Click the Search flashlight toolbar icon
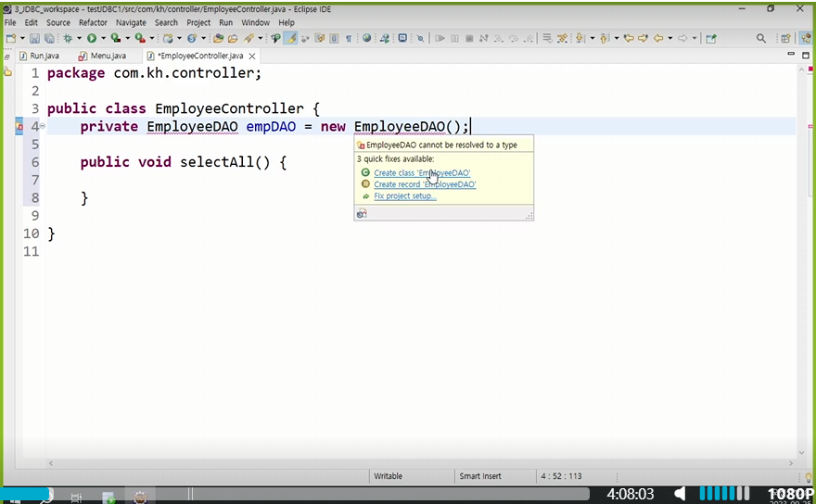The width and height of the screenshot is (816, 504). pos(249,38)
